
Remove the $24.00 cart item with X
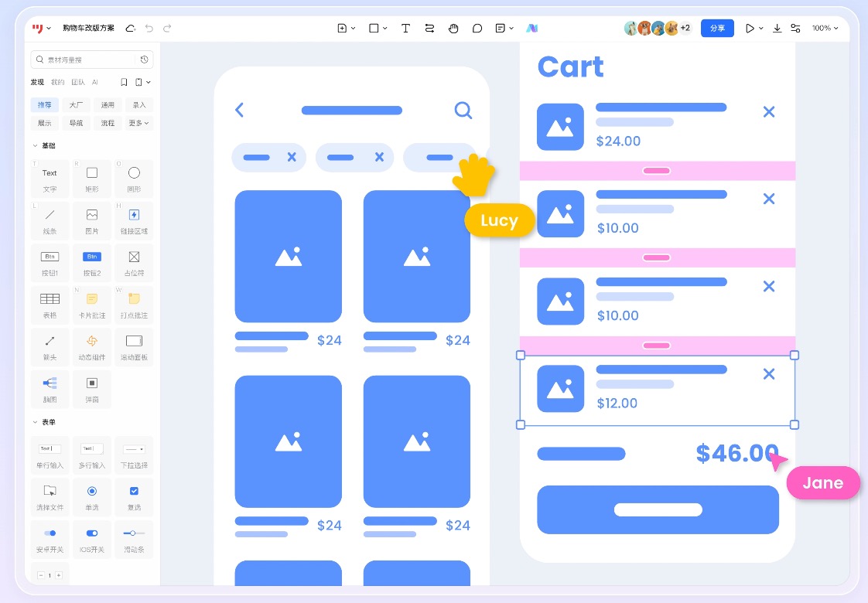coord(769,112)
